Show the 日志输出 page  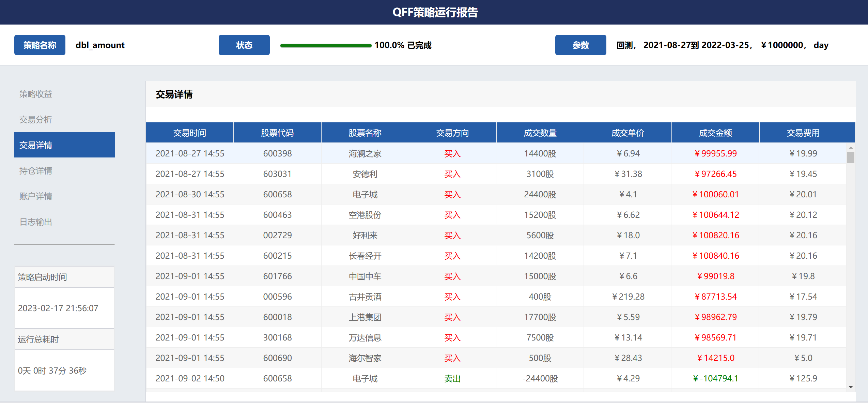coord(36,222)
